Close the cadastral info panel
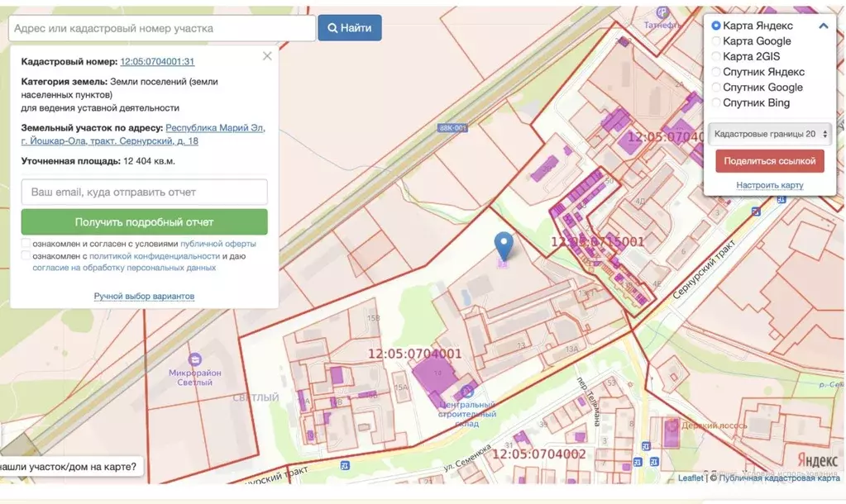This screenshot has height=504, width=846. click(x=267, y=56)
